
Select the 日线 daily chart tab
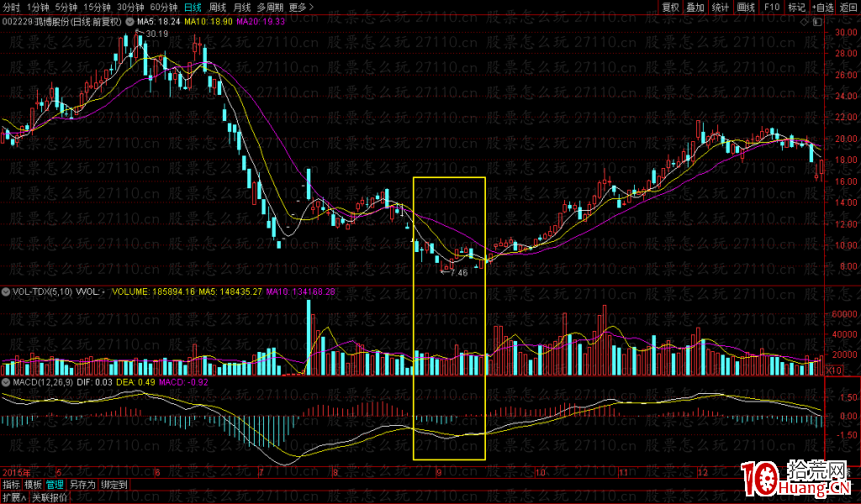coord(193,7)
